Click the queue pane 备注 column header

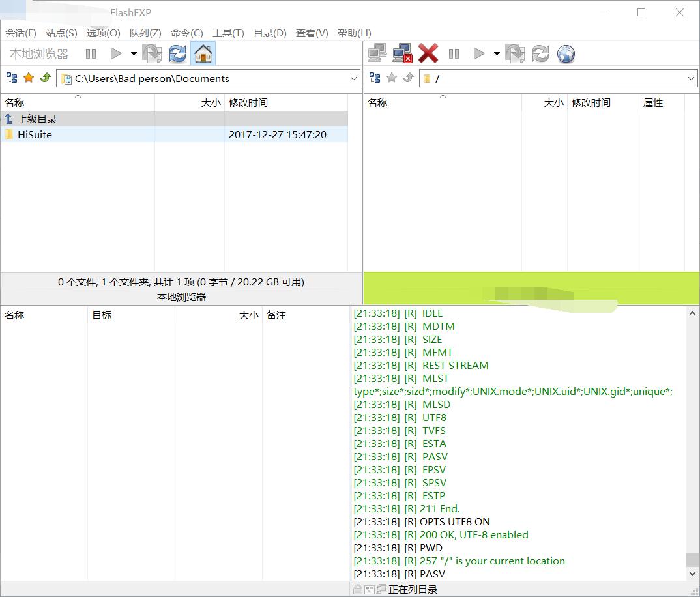point(306,315)
